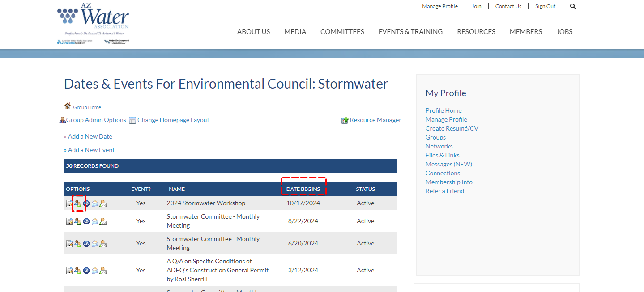
Task: Open the COMMITTEES menu
Action: 342,31
